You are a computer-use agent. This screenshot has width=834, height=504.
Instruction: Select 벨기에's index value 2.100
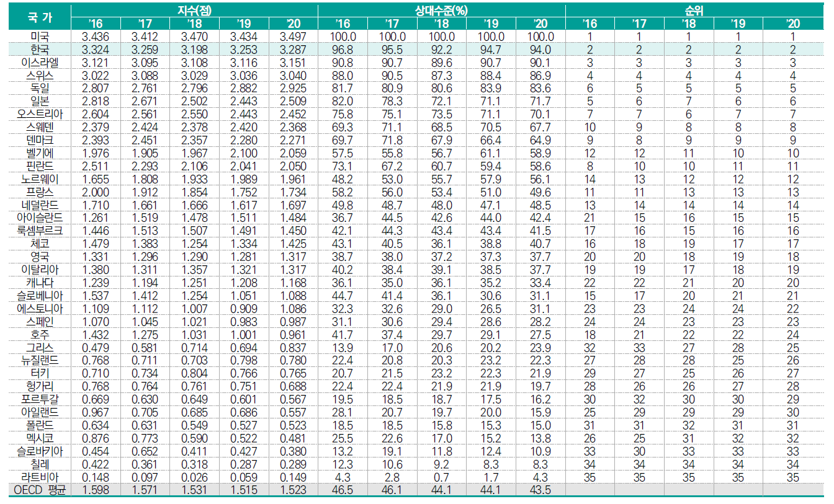(x=243, y=153)
